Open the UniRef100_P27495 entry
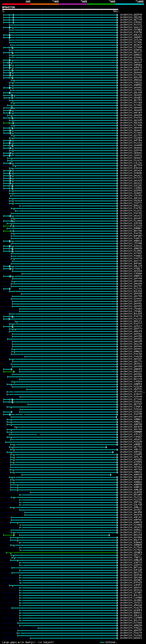The width and height of the screenshot is (146, 644). point(131,47)
